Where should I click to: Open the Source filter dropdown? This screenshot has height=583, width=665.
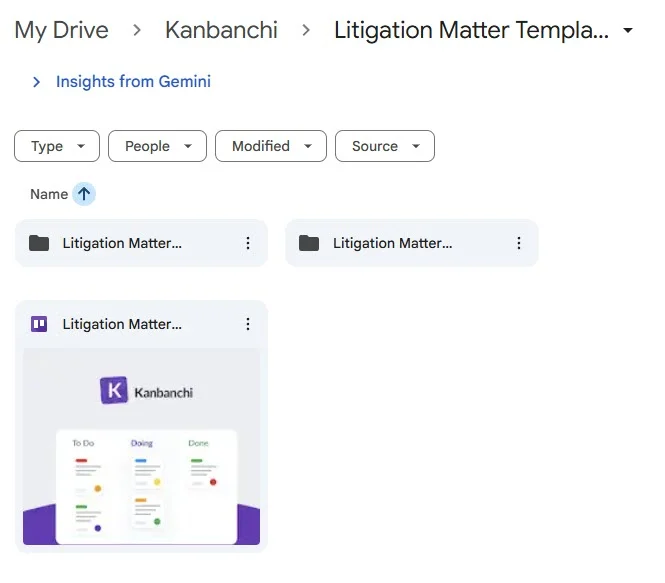pos(385,146)
